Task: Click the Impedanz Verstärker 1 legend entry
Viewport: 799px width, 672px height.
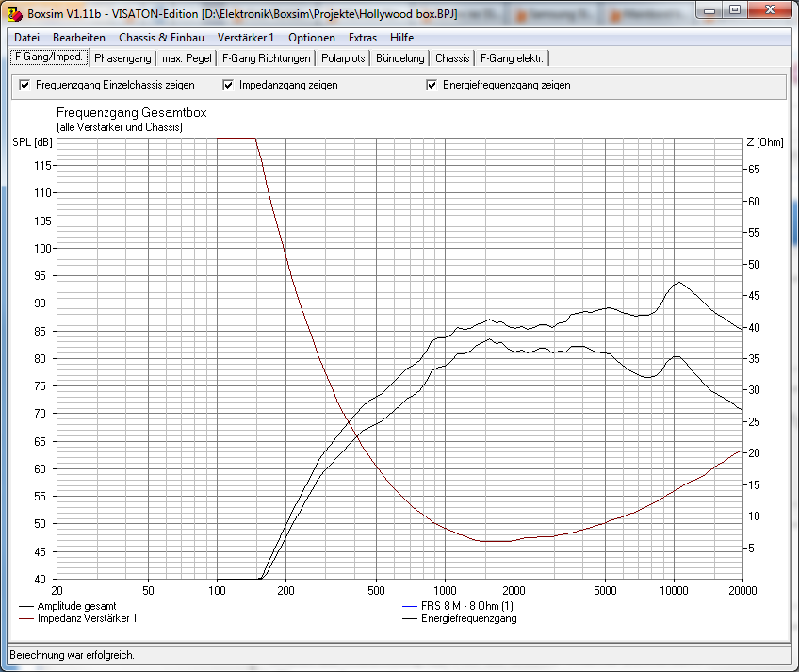Action: coord(78,618)
